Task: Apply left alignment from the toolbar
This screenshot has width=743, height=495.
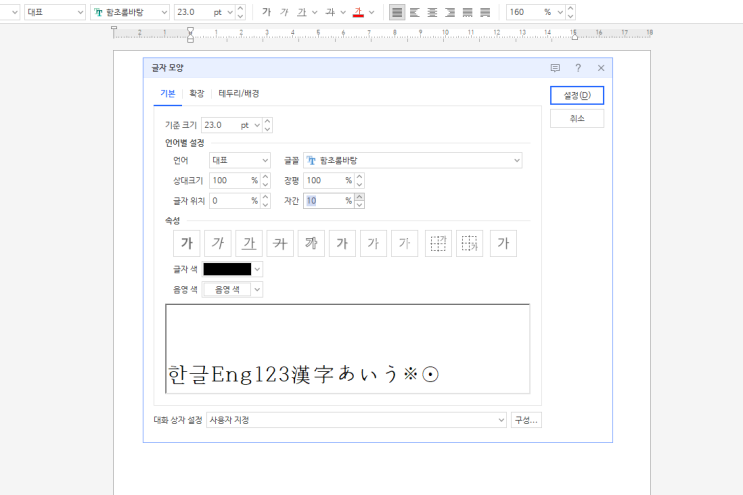Action: point(415,12)
